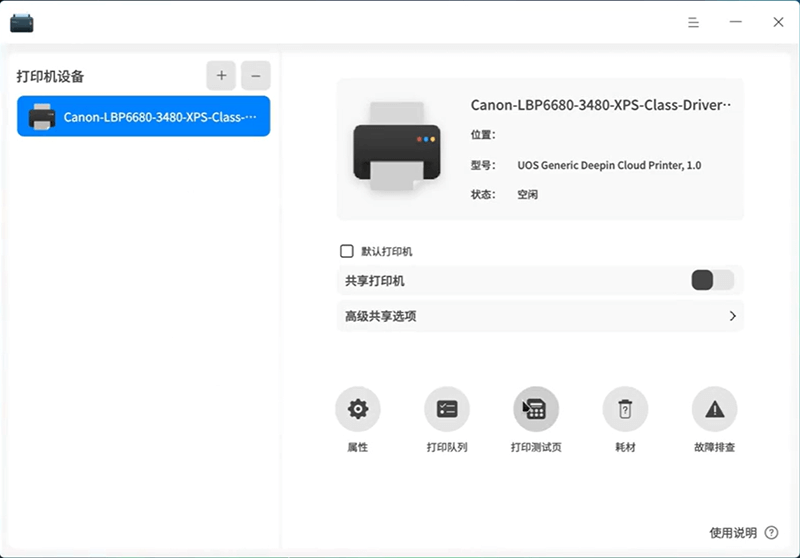Click the 高级共享选项 row label
The height and width of the screenshot is (558, 800).
point(381,316)
